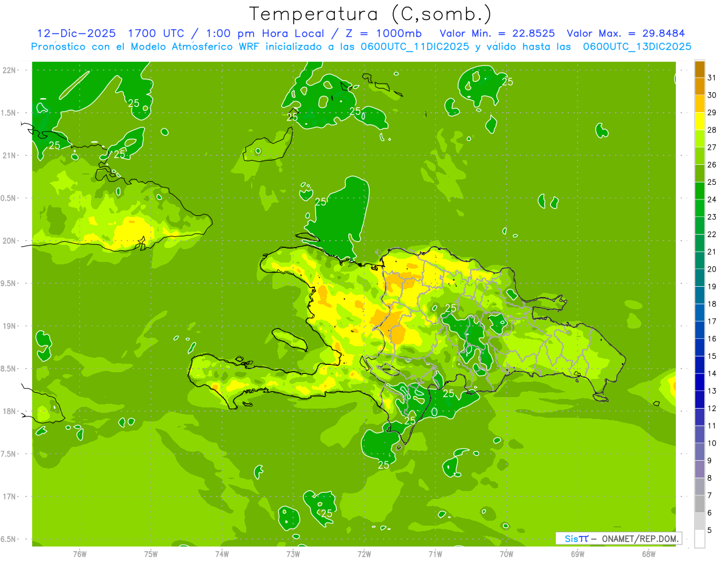The height and width of the screenshot is (562, 728).
Task: Click the '13' value on color legend
Action: click(712, 391)
